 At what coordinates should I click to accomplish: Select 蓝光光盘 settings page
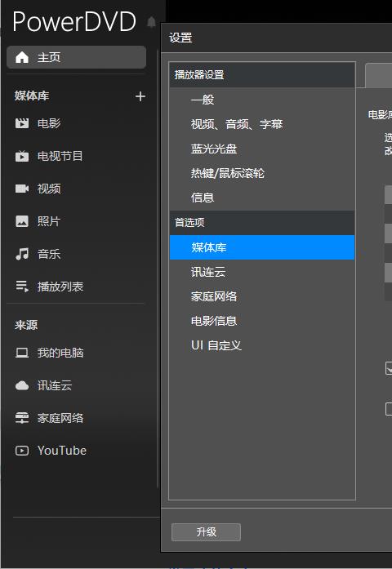pyautogui.click(x=262, y=149)
